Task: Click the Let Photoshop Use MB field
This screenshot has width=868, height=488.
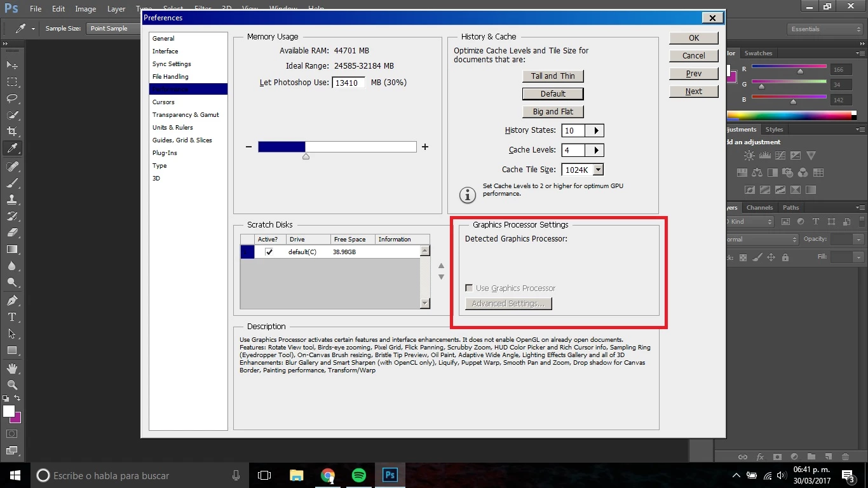Action: pyautogui.click(x=349, y=83)
